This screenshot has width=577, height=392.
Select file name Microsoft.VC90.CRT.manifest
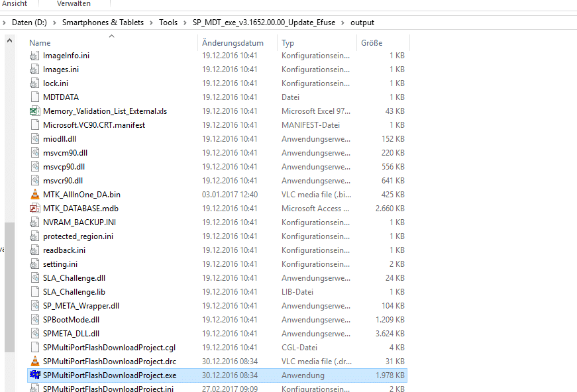[x=94, y=125]
